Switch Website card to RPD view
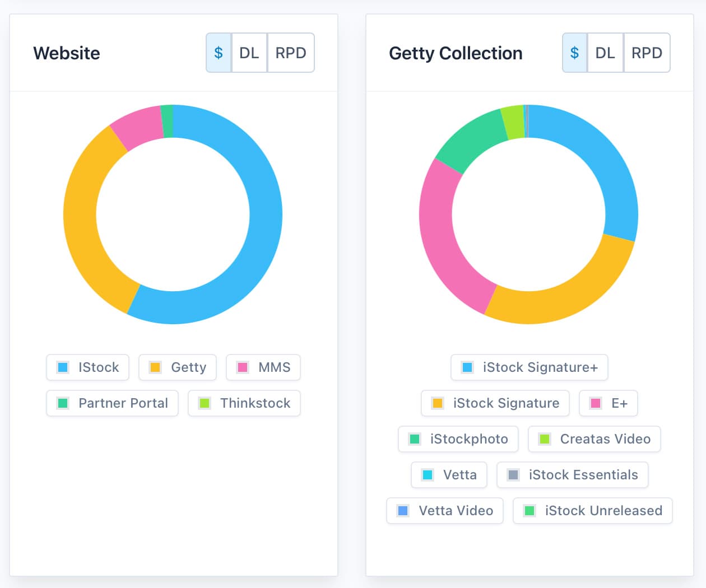Viewport: 706px width, 588px height. [x=291, y=53]
